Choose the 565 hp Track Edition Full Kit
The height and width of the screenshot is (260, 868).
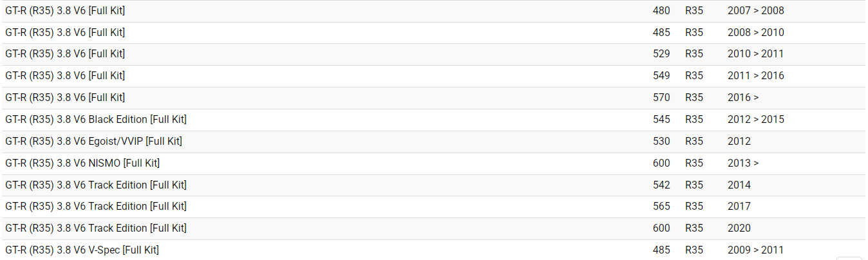pyautogui.click(x=96, y=207)
